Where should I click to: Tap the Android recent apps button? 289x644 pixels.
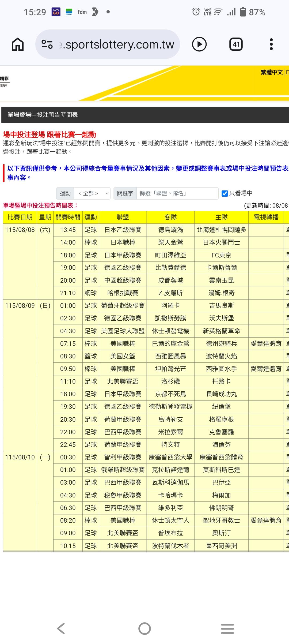227,628
